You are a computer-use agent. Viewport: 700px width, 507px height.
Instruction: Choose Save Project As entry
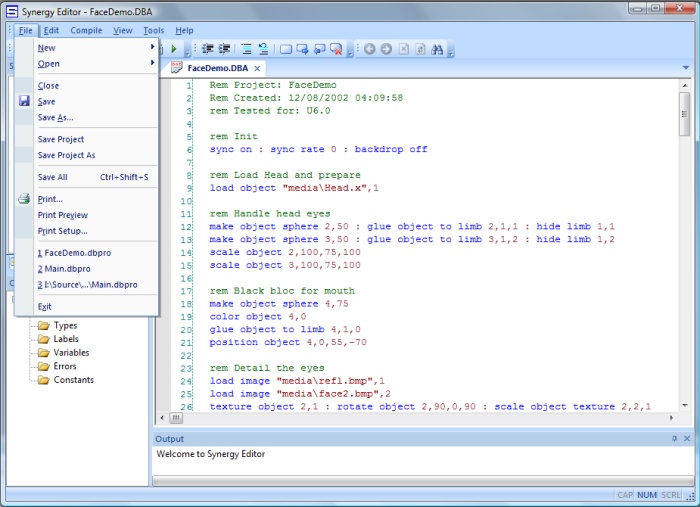click(87, 155)
